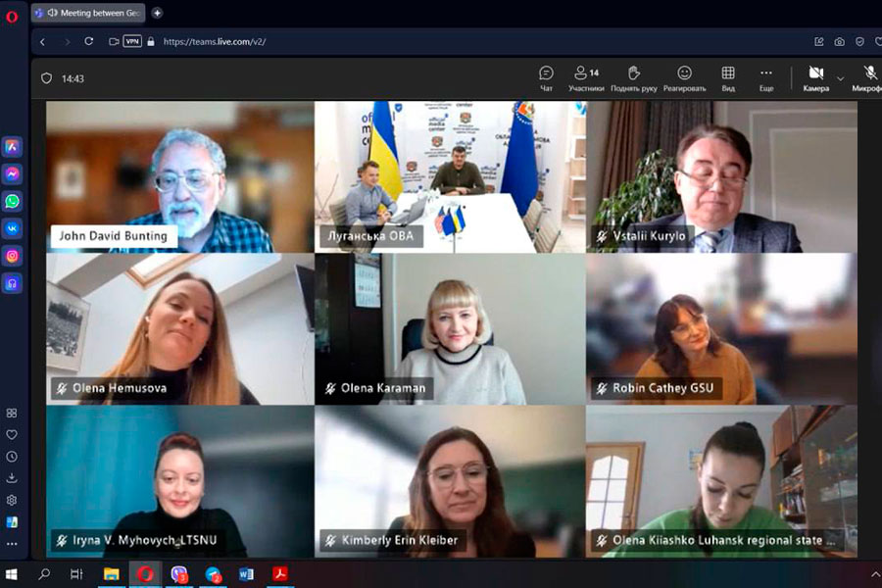The image size is (882, 588).
Task: Open browsing history clock in sidebar
Action: click(12, 457)
